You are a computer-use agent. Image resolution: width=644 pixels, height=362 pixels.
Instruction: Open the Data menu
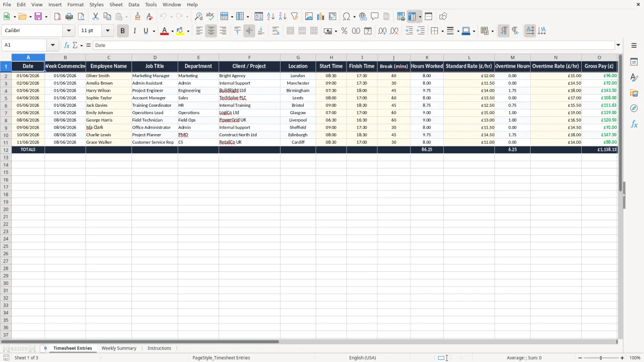click(134, 4)
